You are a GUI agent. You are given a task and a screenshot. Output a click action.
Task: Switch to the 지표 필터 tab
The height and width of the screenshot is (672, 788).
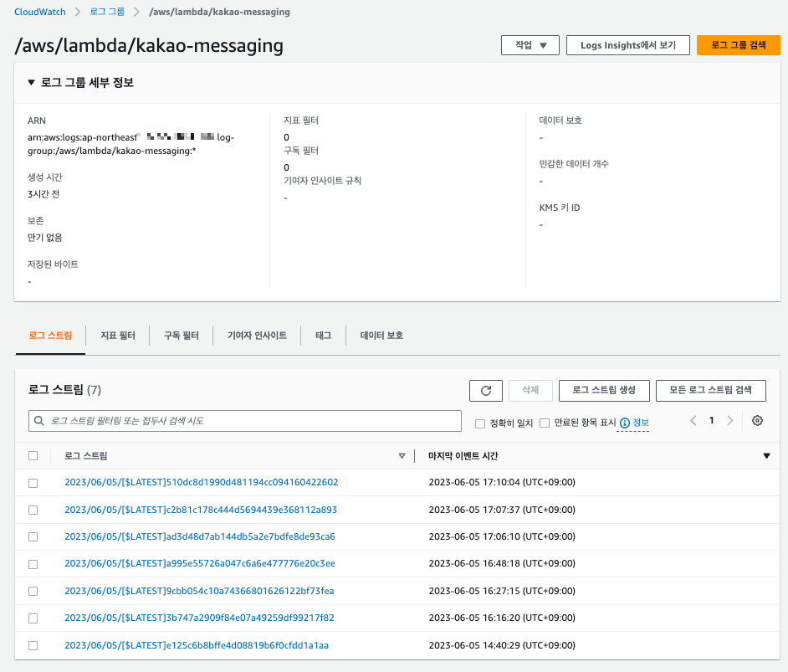point(118,336)
